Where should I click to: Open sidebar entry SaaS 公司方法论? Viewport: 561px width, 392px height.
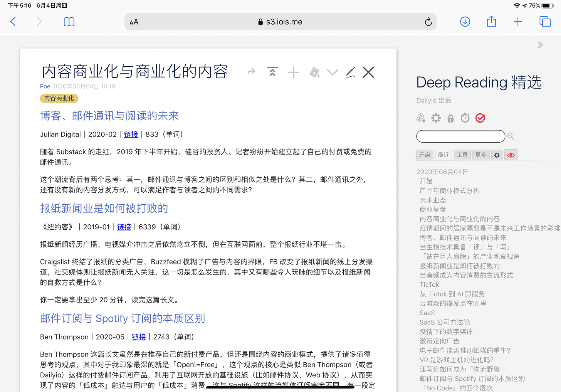pos(445,322)
